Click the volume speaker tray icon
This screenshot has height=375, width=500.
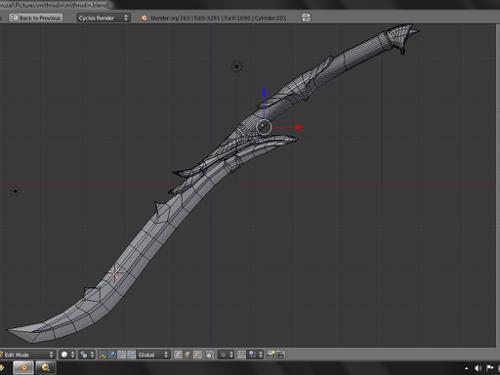coord(478,368)
